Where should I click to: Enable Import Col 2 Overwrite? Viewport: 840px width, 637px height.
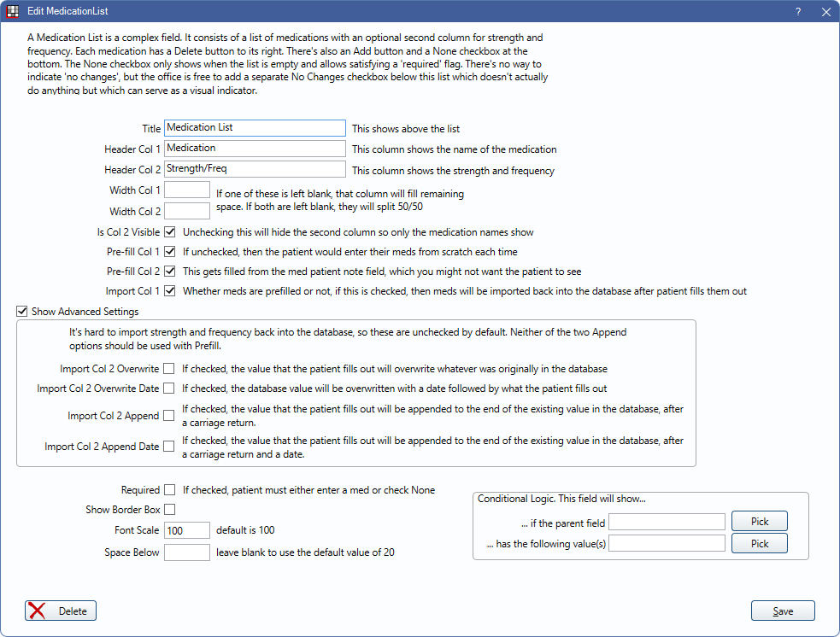[169, 369]
